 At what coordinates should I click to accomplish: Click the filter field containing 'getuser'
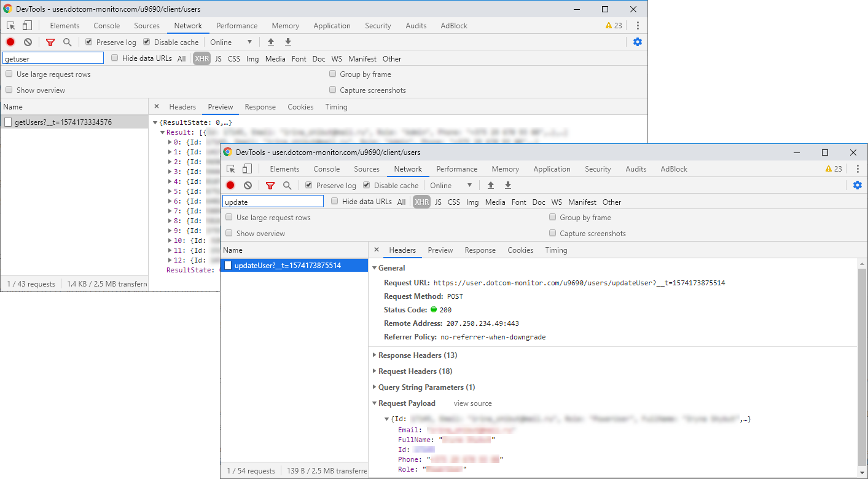click(x=53, y=58)
